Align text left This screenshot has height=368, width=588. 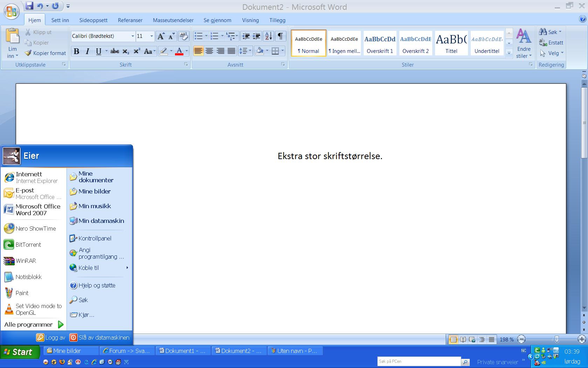[x=198, y=51]
